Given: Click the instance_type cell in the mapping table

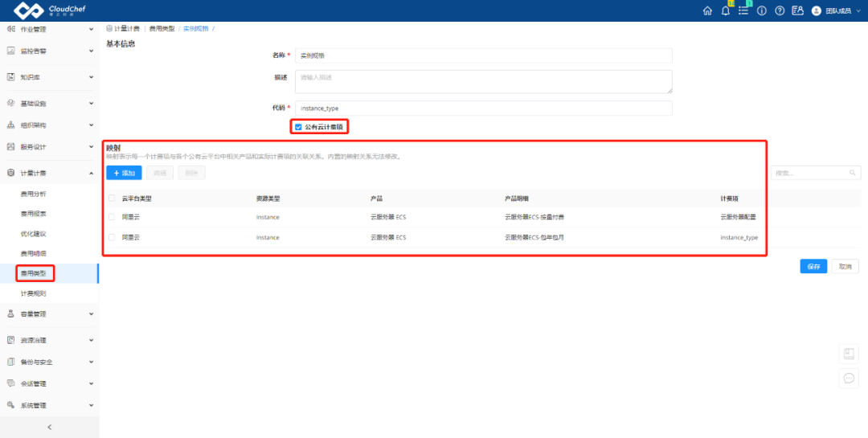Looking at the screenshot, I should click(739, 237).
